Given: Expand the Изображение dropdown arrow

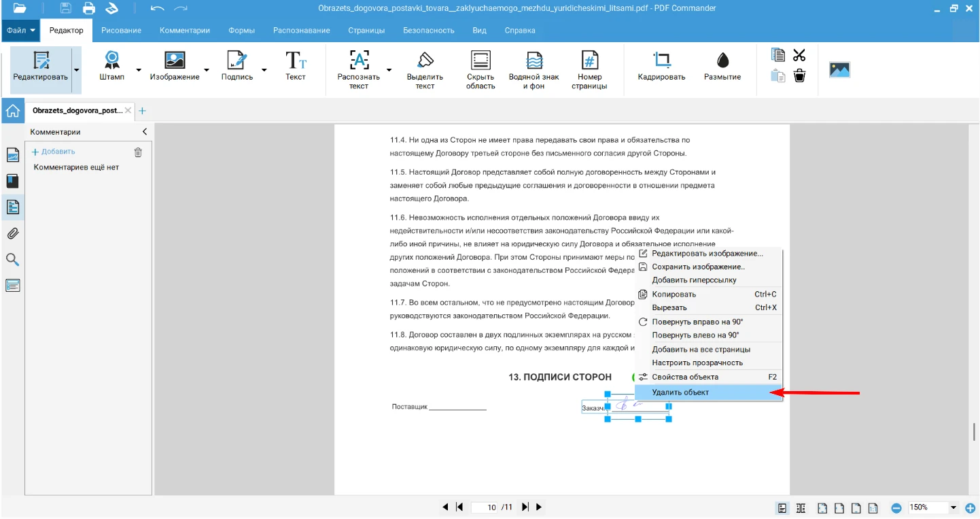Looking at the screenshot, I should 207,70.
